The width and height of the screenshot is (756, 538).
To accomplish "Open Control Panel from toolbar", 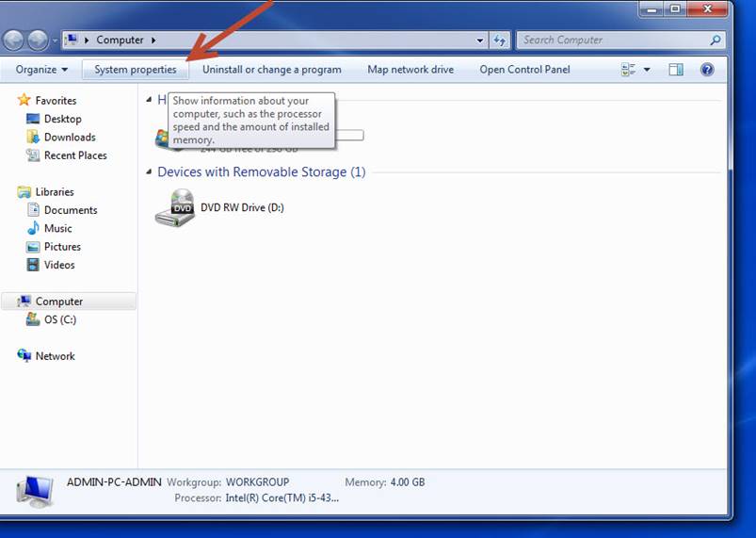I will [x=524, y=70].
